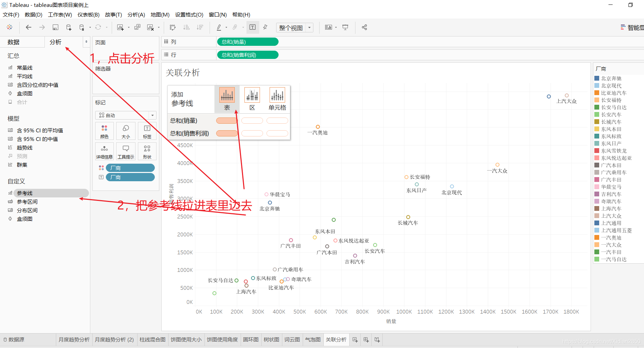Open the 自动 mark type dropdown
The width and height of the screenshot is (644, 348).
[x=126, y=115]
